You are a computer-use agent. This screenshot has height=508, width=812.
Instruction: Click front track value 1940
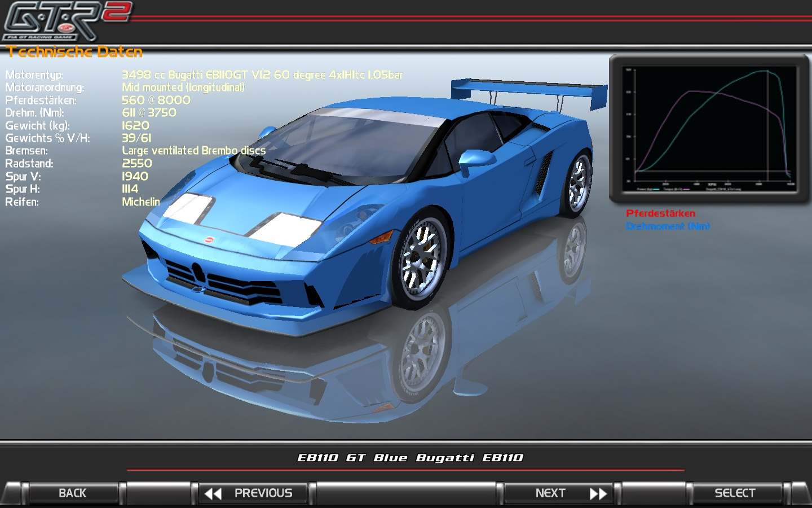[135, 176]
